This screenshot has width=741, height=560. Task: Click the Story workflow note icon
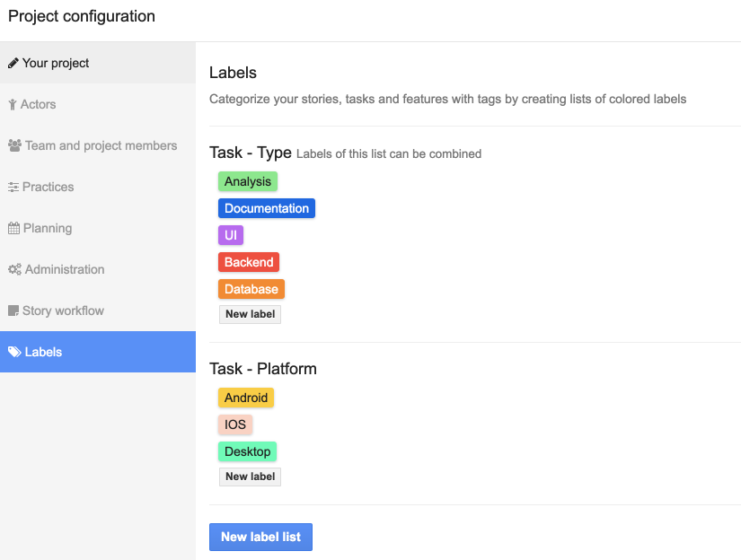click(13, 311)
